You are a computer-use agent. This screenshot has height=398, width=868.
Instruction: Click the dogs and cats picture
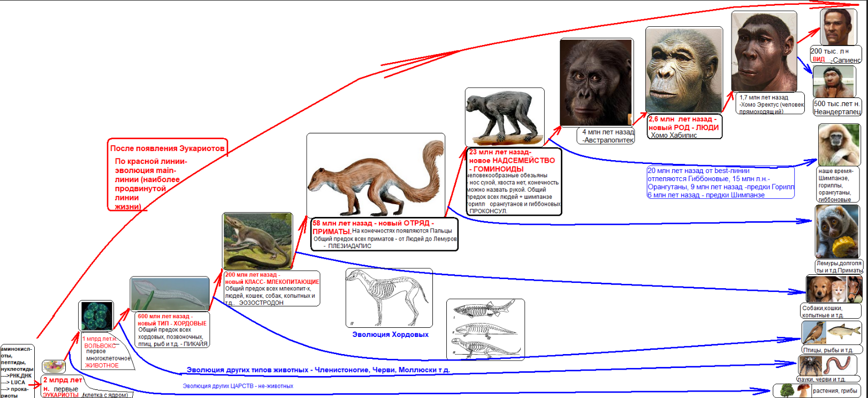[x=833, y=289]
